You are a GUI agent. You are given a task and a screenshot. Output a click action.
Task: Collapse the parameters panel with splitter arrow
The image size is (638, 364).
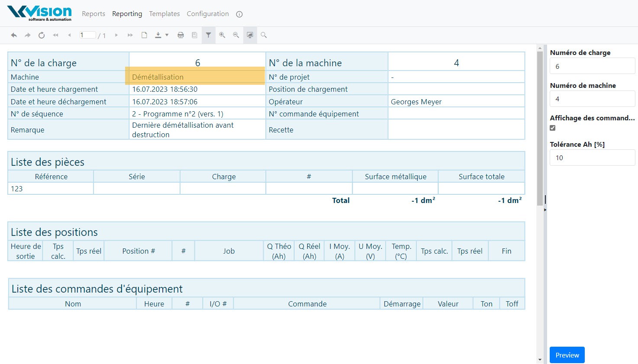(545, 209)
